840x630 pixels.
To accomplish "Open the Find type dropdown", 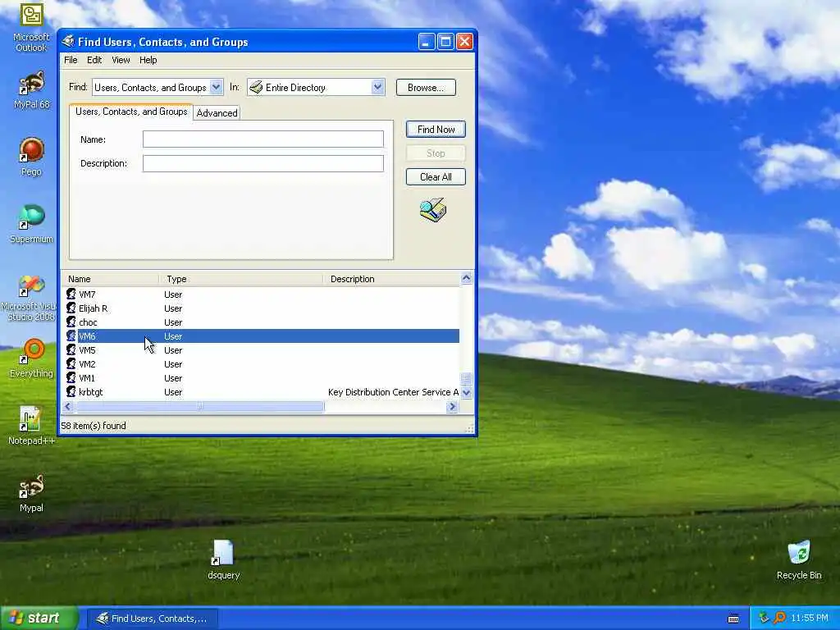I will tap(216, 87).
